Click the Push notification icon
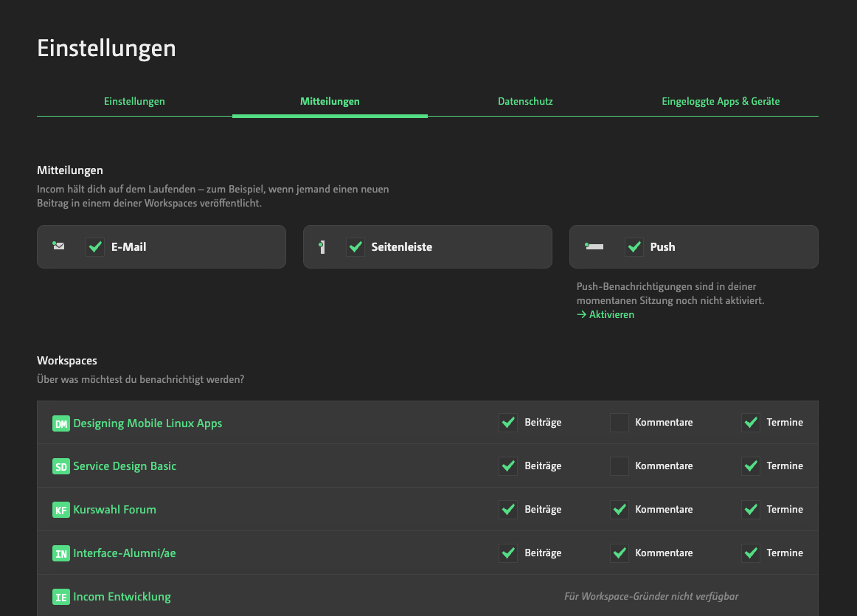 594,246
